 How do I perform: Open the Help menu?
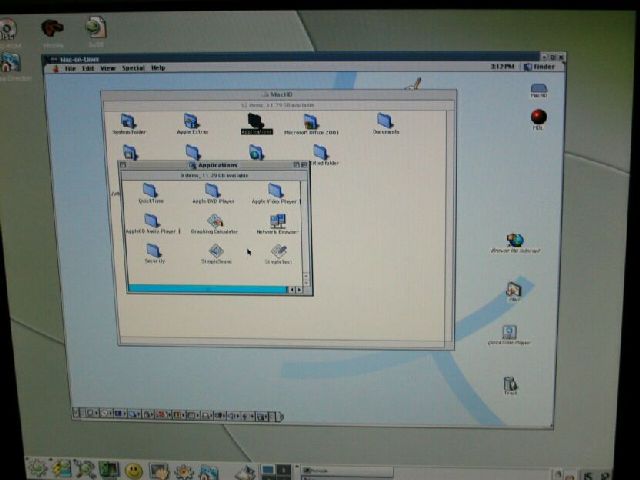pos(158,68)
